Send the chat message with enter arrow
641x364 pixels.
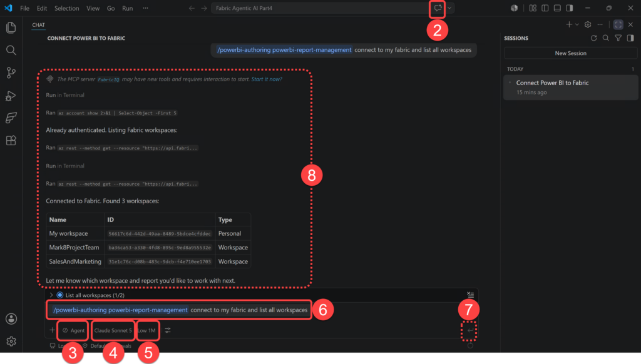pos(470,330)
